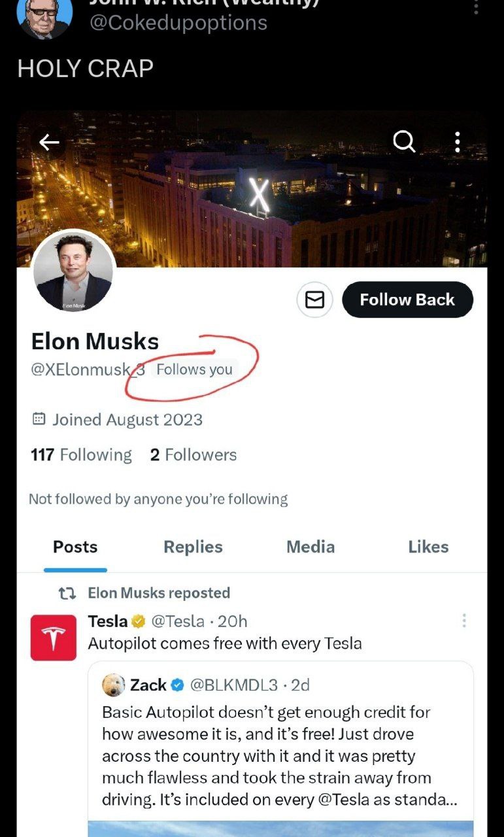The width and height of the screenshot is (504, 837).
Task: Switch to the Likes tab
Action: point(428,547)
